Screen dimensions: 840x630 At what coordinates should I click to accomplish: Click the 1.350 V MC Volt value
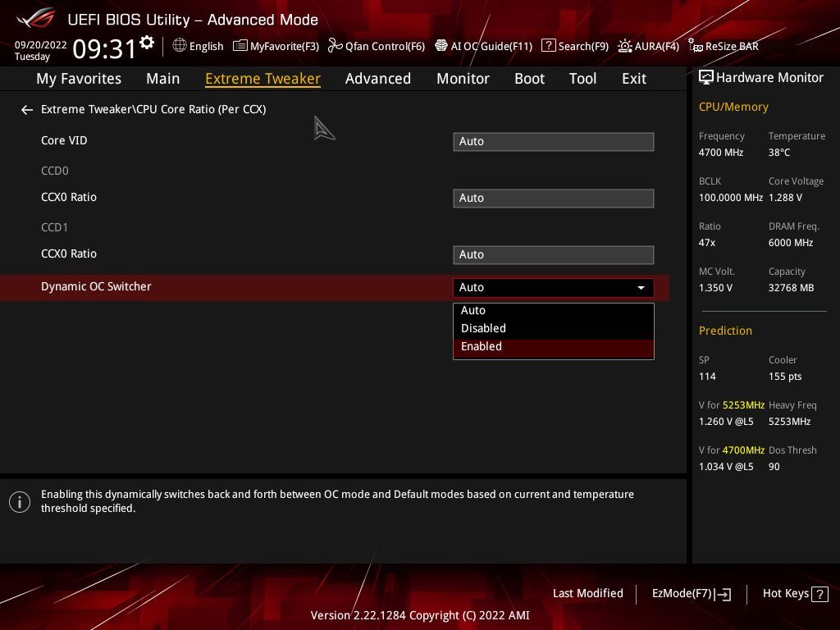tap(715, 288)
